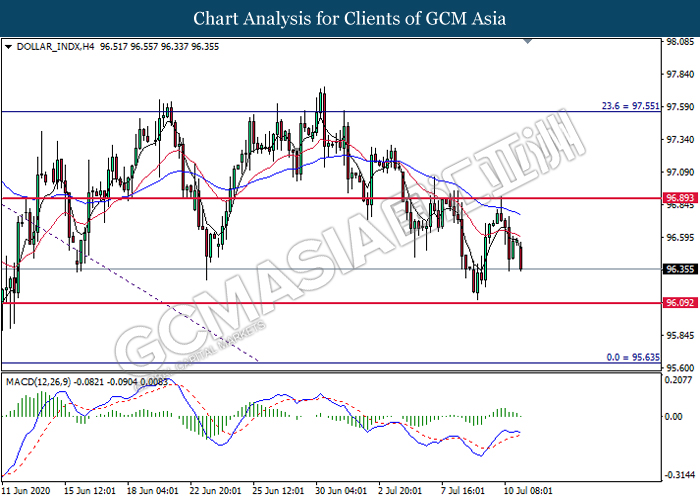The height and width of the screenshot is (500, 700).
Task: Click the 0.2077 MACD scale value
Action: pyautogui.click(x=679, y=380)
